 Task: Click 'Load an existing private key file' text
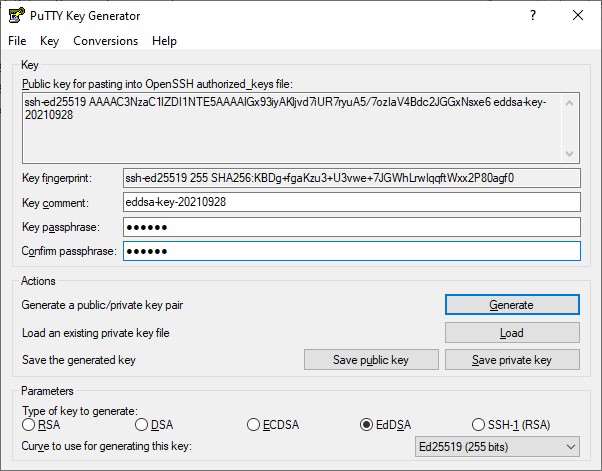(x=96, y=333)
